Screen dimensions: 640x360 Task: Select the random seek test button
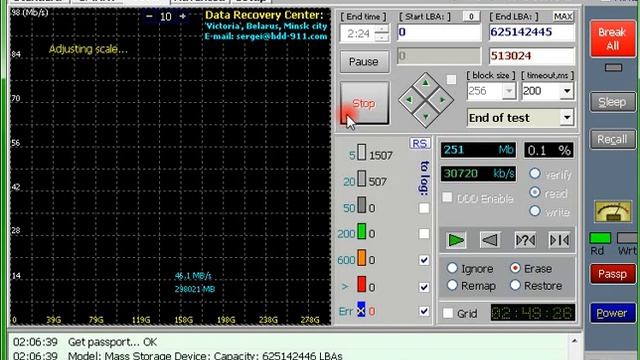[525, 240]
